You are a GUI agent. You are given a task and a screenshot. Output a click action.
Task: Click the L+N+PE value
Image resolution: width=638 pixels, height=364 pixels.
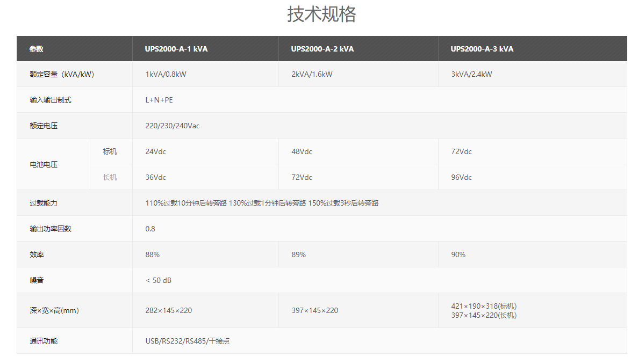[x=159, y=100]
